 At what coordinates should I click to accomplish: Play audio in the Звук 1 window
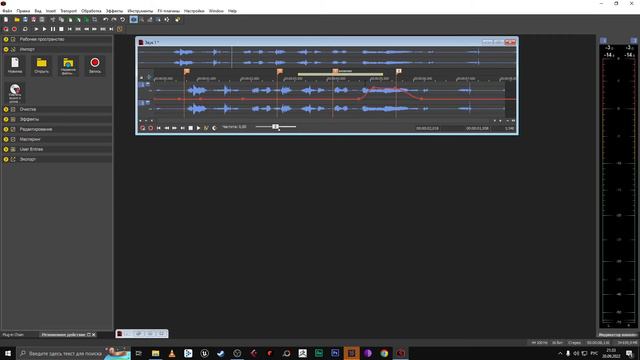click(198, 128)
